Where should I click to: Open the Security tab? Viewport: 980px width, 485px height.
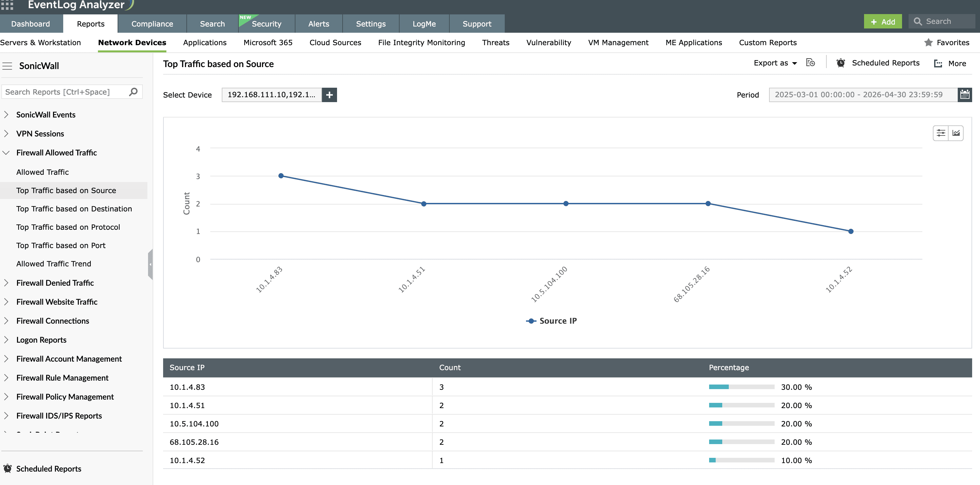coord(266,24)
